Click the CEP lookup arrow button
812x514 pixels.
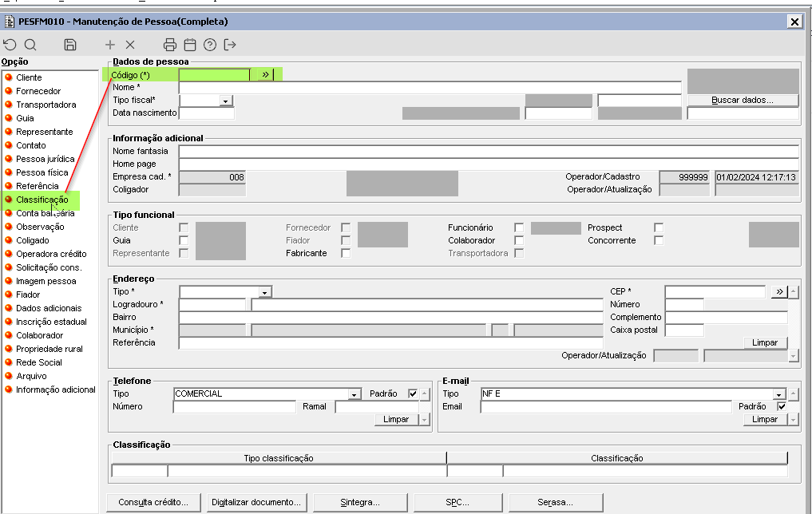(779, 292)
